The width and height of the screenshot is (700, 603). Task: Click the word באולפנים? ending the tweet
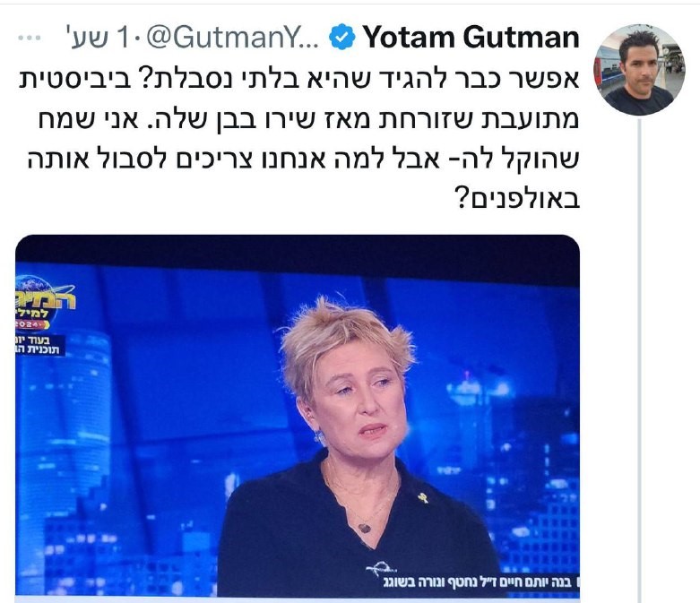pos(516,199)
